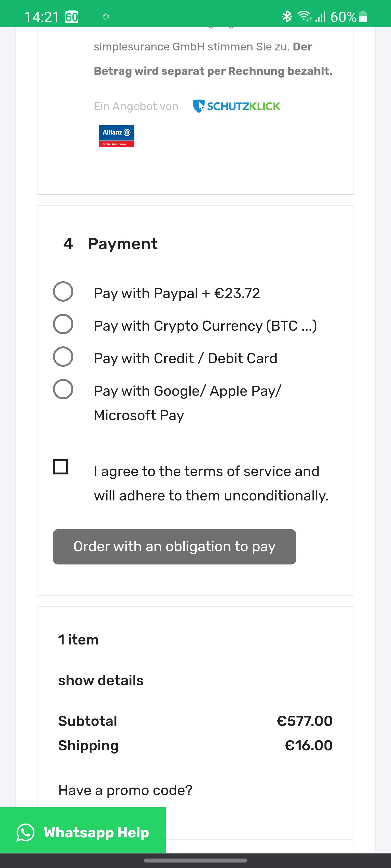The image size is (391, 868).
Task: Select Pay with Paypal radio button
Action: pyautogui.click(x=63, y=292)
